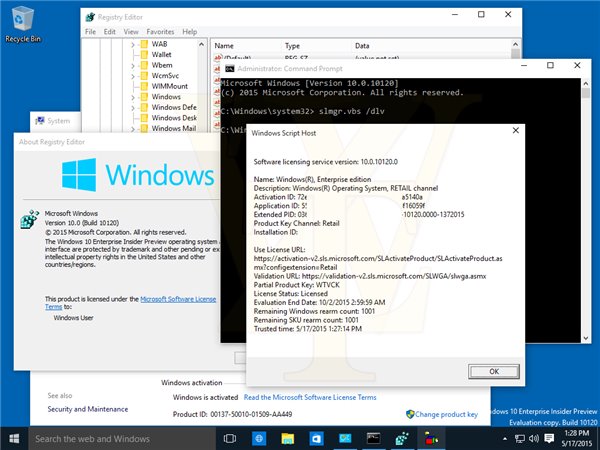The height and width of the screenshot is (450, 600).
Task: Click the Start button on taskbar
Action: (x=14, y=438)
